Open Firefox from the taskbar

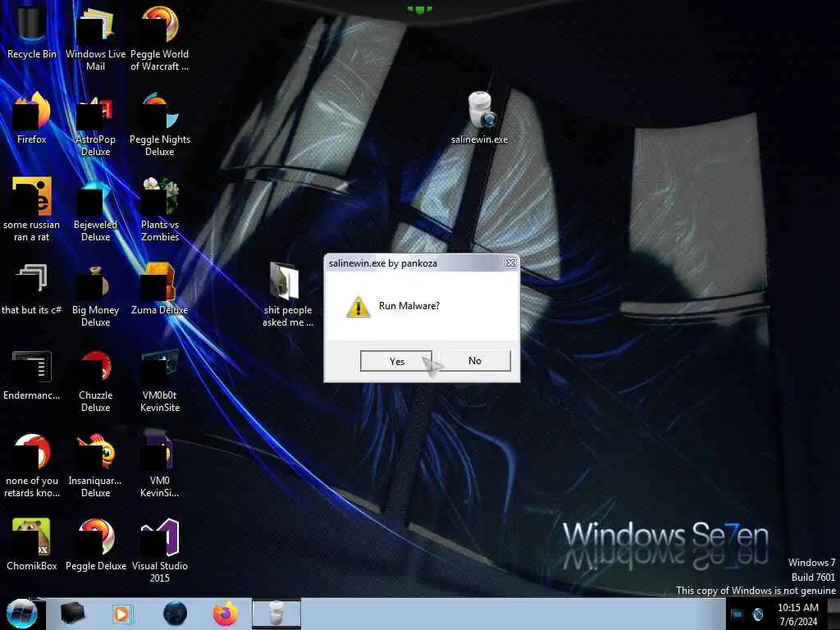tap(226, 614)
